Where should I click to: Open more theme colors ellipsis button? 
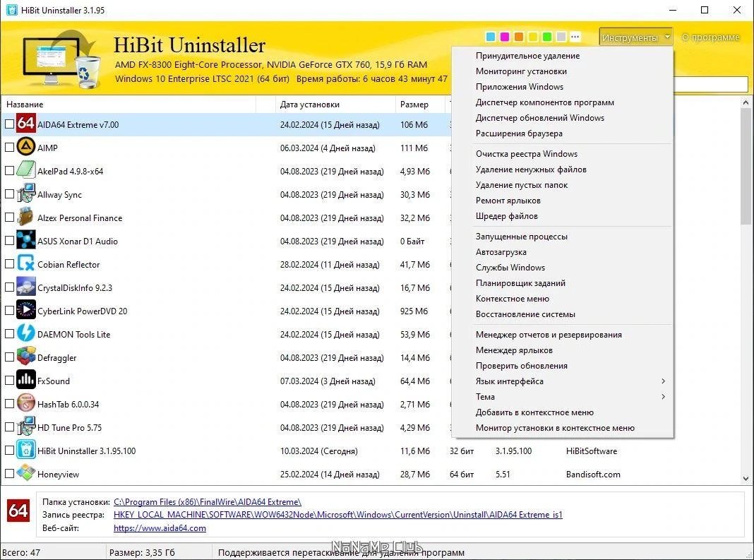[575, 37]
